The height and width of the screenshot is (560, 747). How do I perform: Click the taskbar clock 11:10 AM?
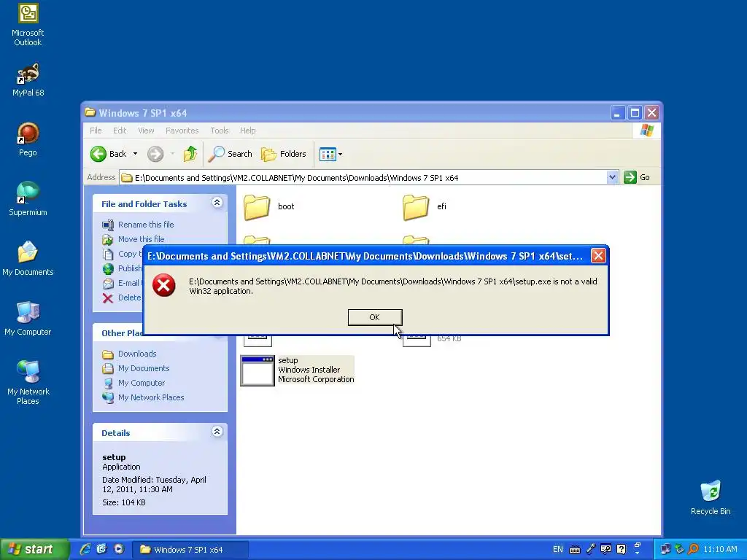pyautogui.click(x=720, y=550)
